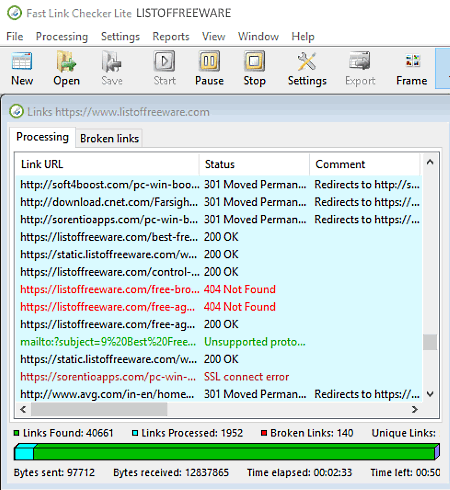Viewport: 450px width, 490px height.
Task: Click the cyan Links Processed legend square
Action: (135, 433)
